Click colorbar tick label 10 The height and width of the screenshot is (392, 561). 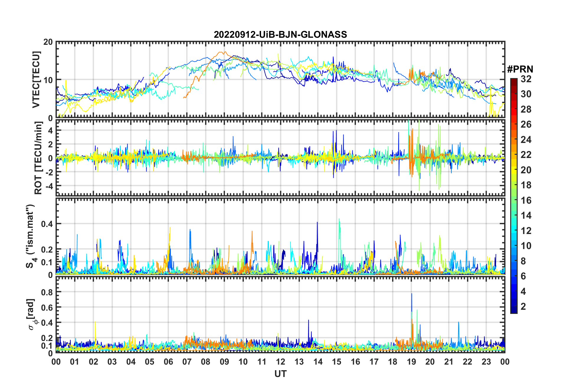(526, 246)
